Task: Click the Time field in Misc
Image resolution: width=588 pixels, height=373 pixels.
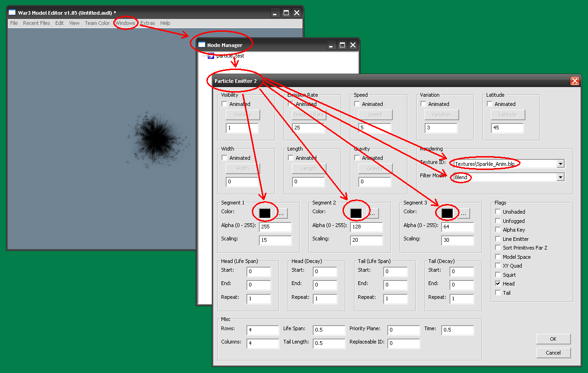Action: click(x=458, y=330)
